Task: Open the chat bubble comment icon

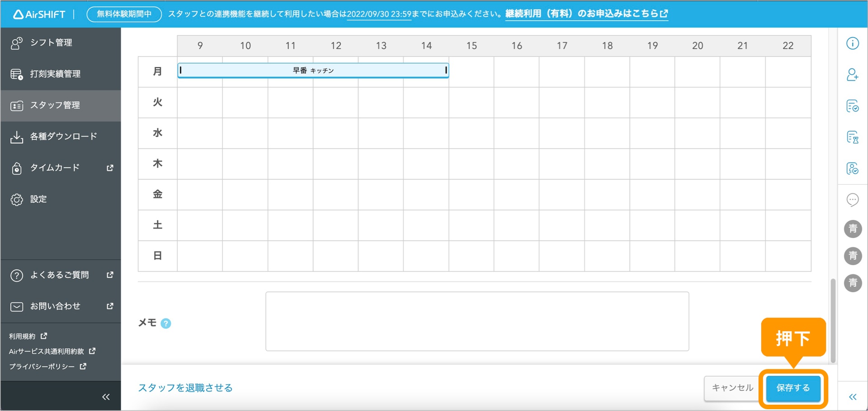Action: [853, 199]
